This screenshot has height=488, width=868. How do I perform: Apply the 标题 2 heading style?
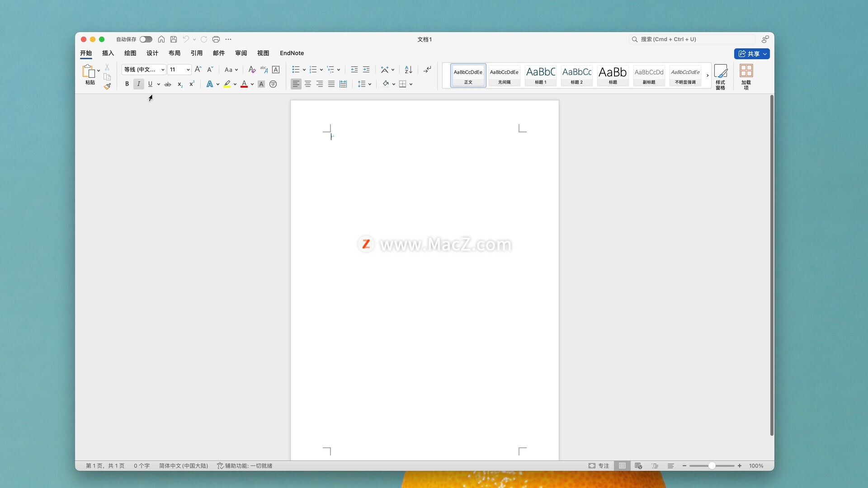pos(576,75)
